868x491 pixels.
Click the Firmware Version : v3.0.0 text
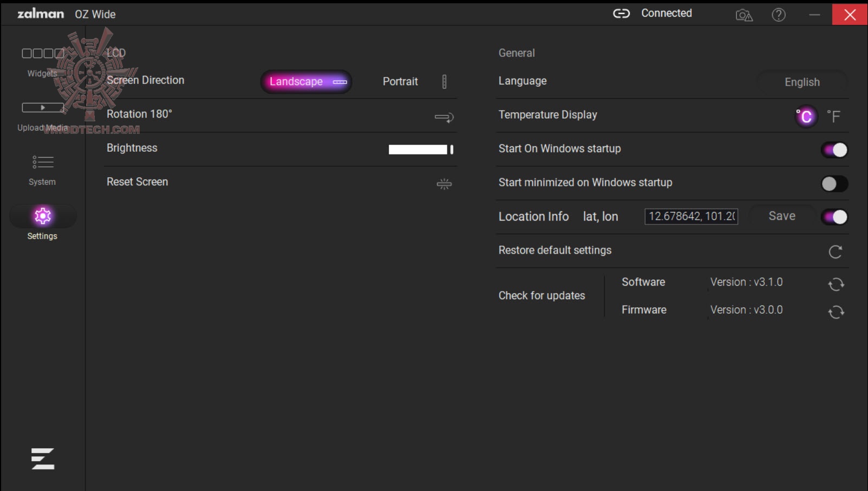pyautogui.click(x=746, y=309)
